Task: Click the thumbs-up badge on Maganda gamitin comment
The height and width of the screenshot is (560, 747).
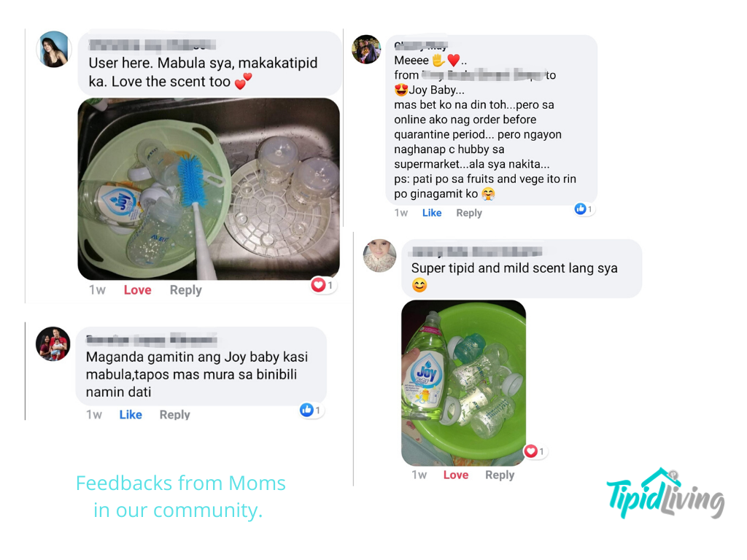Action: point(311,410)
